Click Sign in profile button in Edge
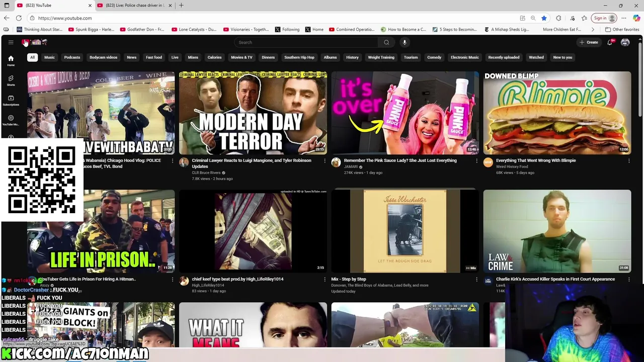The height and width of the screenshot is (362, 644). click(x=604, y=18)
